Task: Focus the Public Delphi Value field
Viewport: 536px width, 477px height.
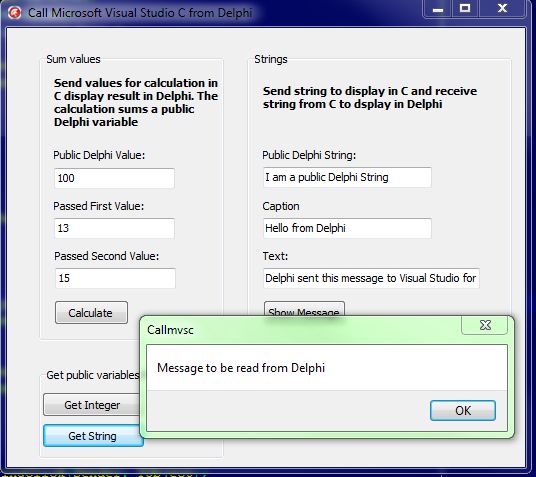Action: point(114,178)
